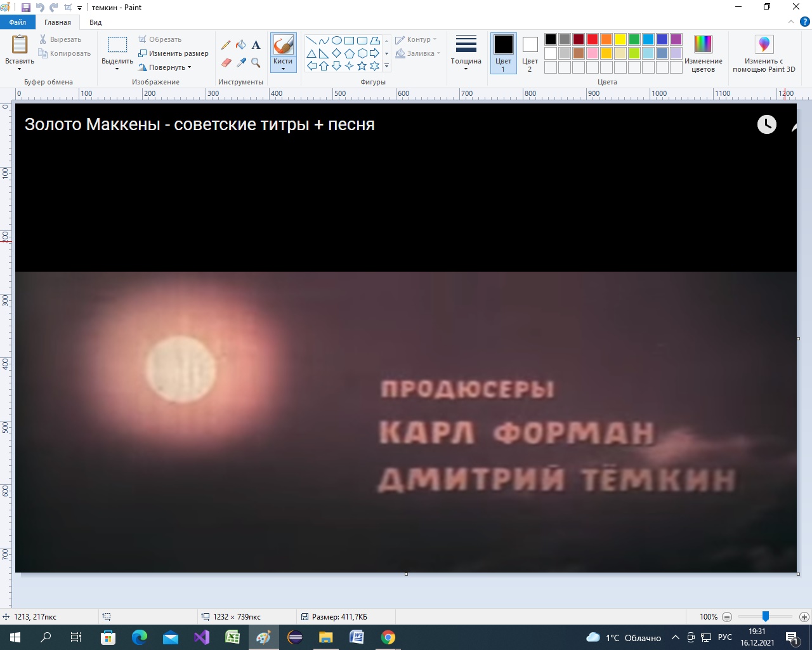812x650 pixels.
Task: Open Изменить с помощью Paint 3D
Action: 764,53
